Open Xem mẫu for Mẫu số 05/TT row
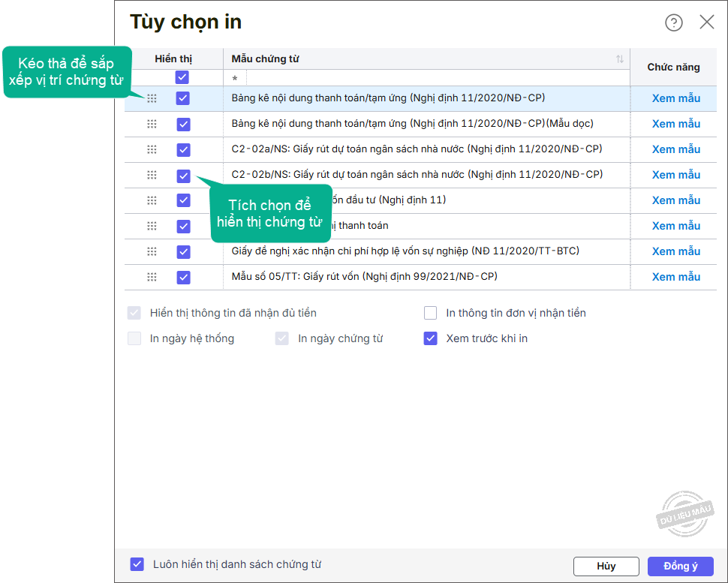 tap(676, 277)
